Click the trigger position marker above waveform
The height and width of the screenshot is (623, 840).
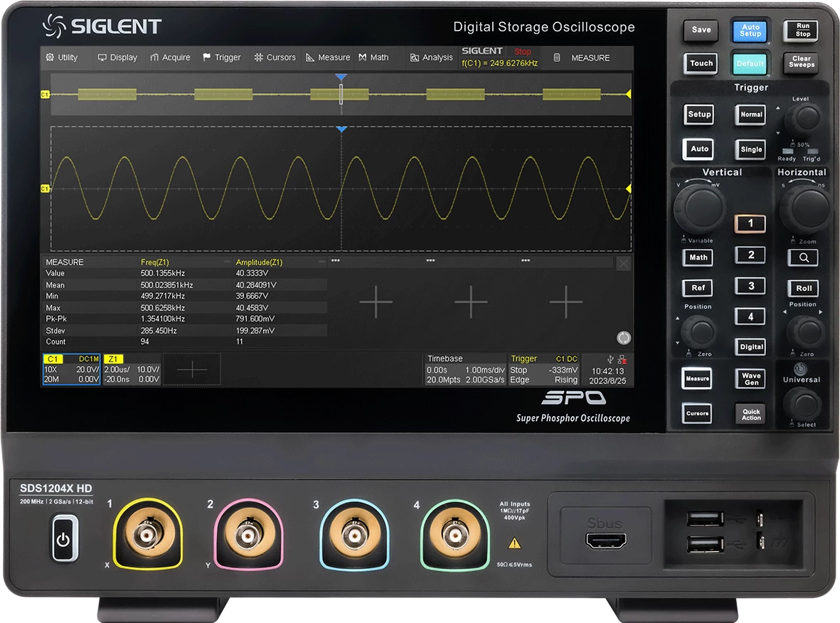point(341,129)
